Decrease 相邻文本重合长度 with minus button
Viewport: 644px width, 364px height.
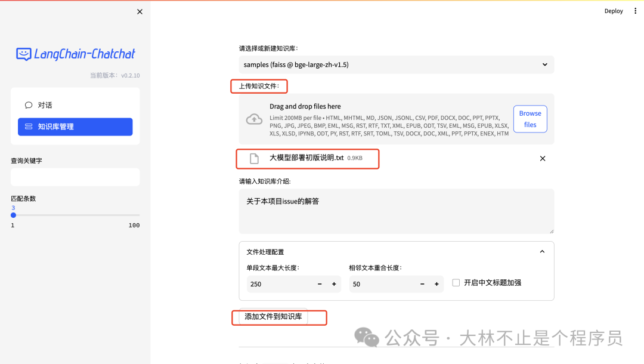pos(422,284)
